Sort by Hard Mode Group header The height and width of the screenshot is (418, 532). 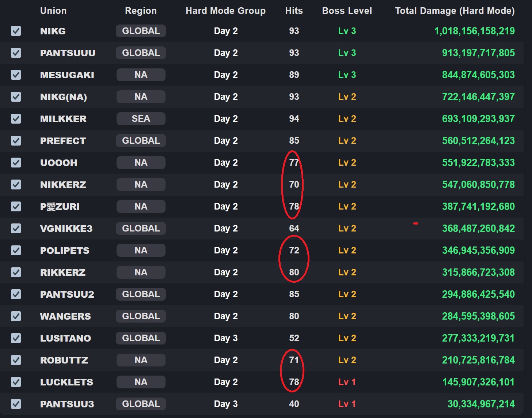(x=225, y=11)
